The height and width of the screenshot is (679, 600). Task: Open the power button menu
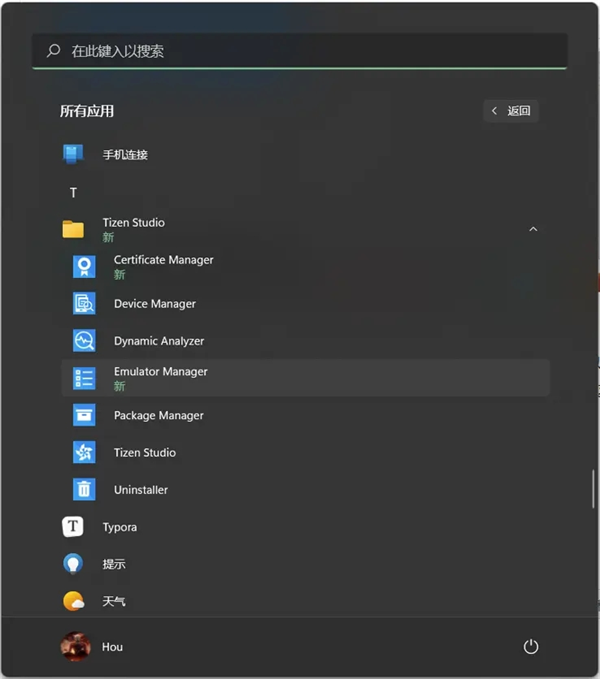[x=531, y=647]
